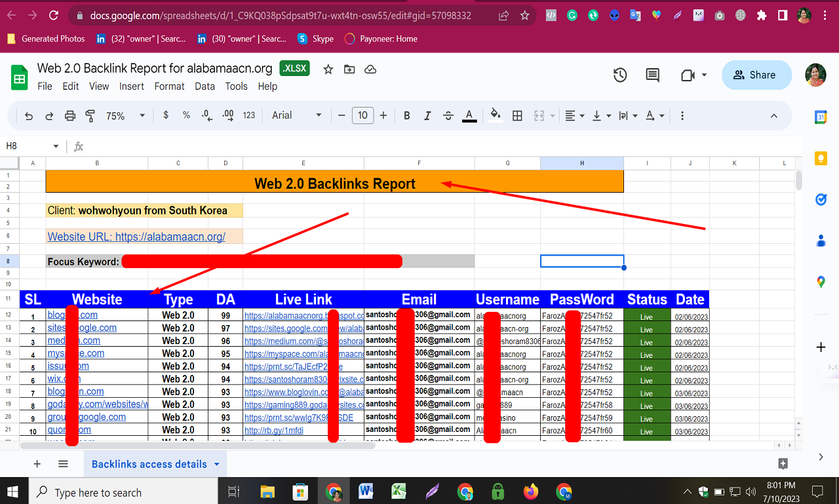This screenshot has height=504, width=839.
Task: Open the Insert menu
Action: tap(132, 86)
